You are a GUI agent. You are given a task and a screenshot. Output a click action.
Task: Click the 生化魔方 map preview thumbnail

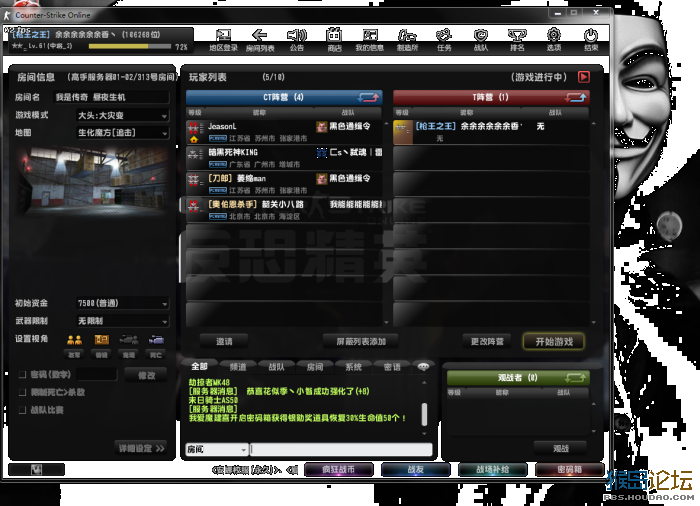tap(93, 180)
